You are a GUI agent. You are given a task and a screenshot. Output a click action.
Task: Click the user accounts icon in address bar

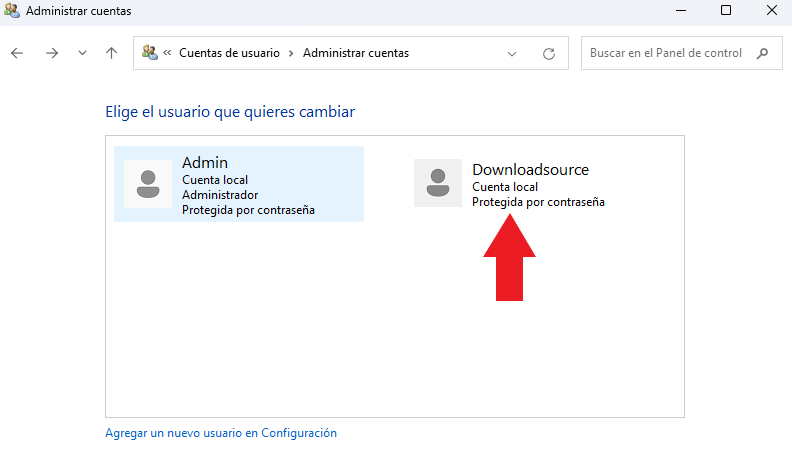(x=150, y=52)
